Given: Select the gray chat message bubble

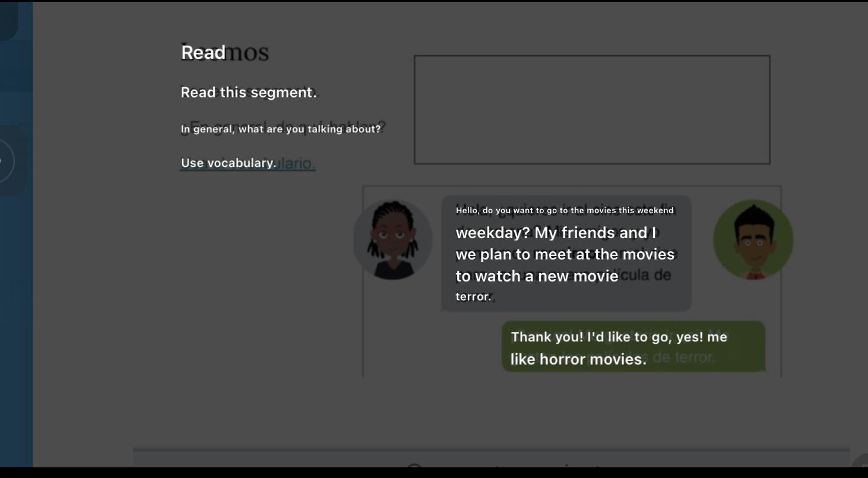Looking at the screenshot, I should pyautogui.click(x=566, y=254).
